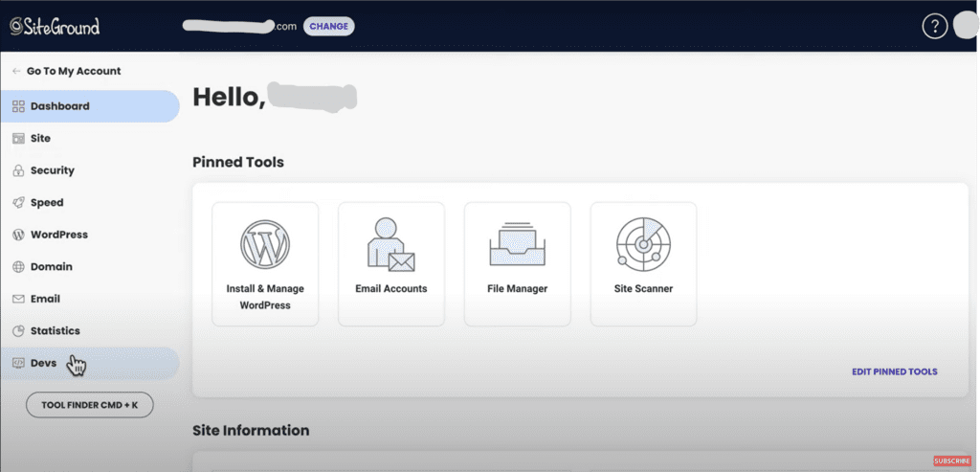Viewport: 980px width, 472px height.
Task: Click the red SUBSCRIBE badge
Action: 952,461
